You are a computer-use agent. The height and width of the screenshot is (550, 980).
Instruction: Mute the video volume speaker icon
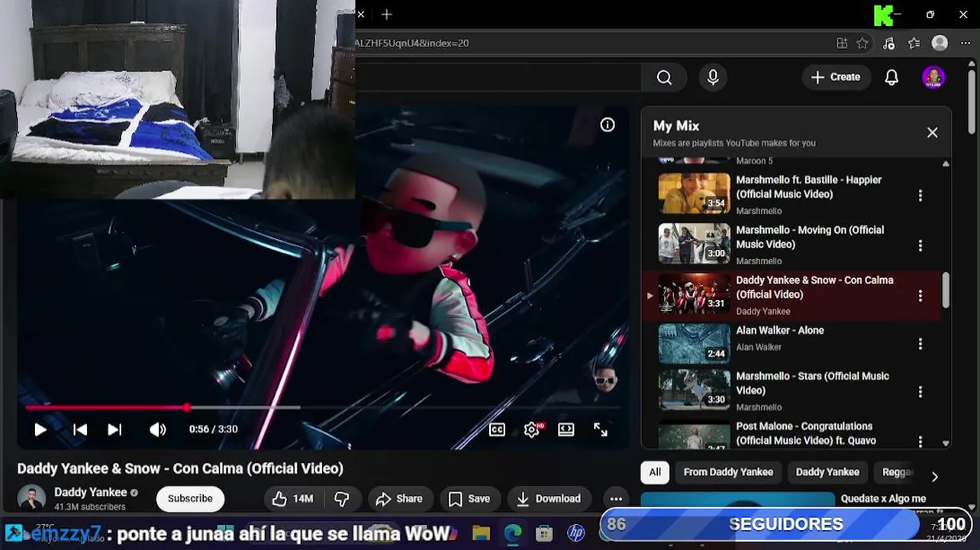(x=158, y=429)
